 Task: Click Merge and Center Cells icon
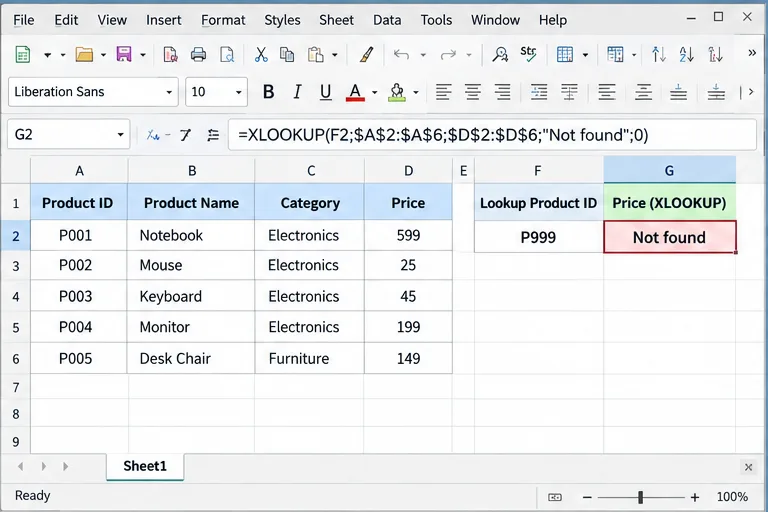click(x=570, y=92)
